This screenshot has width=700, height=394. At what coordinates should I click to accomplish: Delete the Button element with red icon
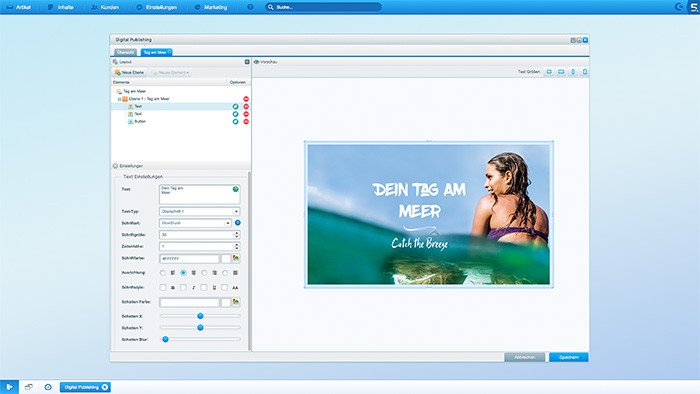[x=246, y=121]
